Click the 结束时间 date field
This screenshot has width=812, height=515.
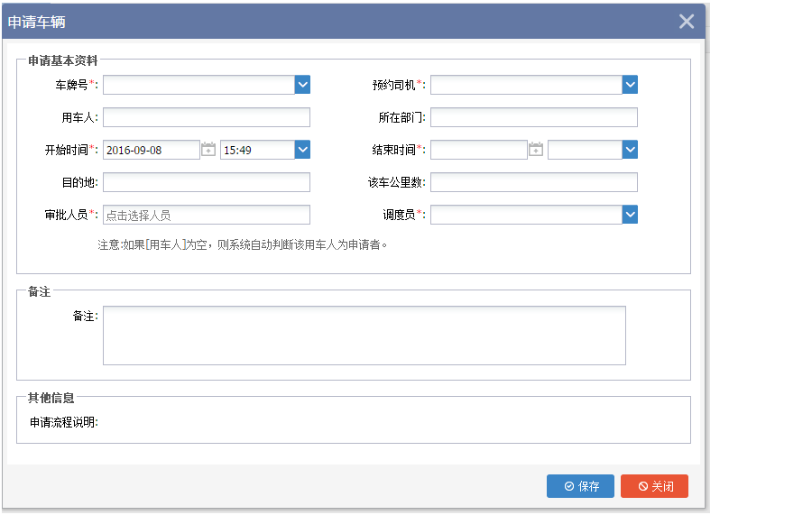[478, 150]
